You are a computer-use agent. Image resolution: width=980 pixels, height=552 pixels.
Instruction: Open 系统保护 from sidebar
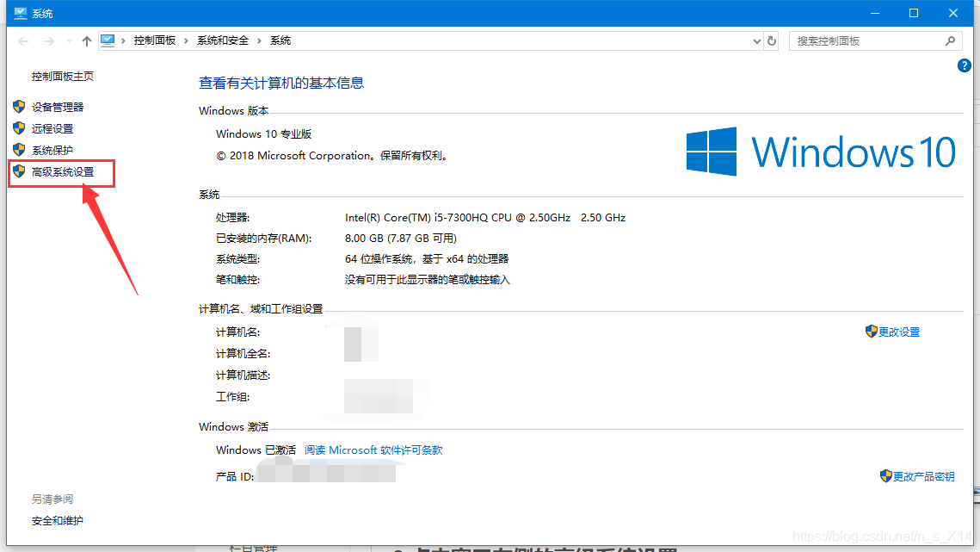point(52,150)
